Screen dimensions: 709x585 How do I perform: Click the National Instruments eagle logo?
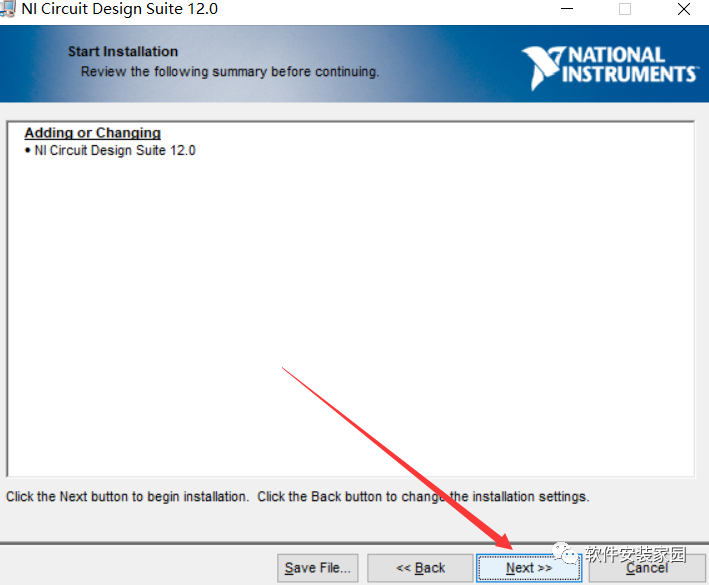click(543, 68)
